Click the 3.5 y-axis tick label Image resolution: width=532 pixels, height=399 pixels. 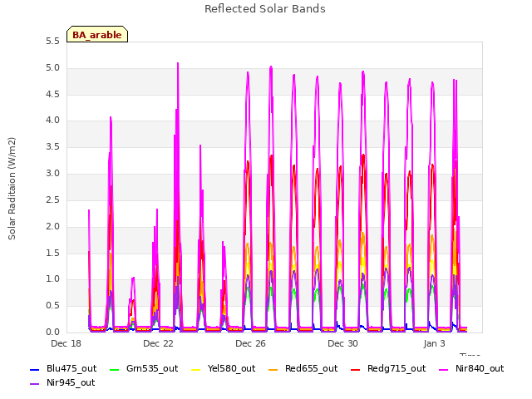pos(52,147)
